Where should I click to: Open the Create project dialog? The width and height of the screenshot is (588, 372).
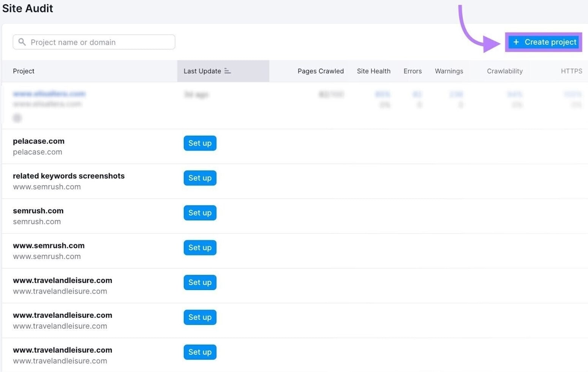pos(544,42)
